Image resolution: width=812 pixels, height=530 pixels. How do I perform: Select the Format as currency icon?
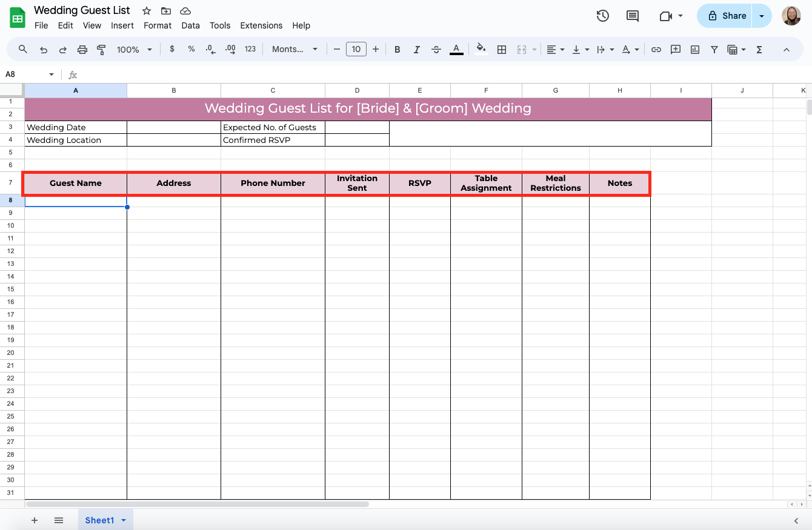[171, 49]
